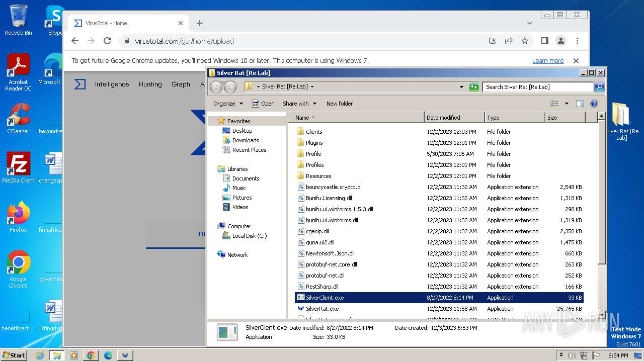The width and height of the screenshot is (644, 362).
Task: Open the Graph menu on VirusTotal
Action: (181, 84)
